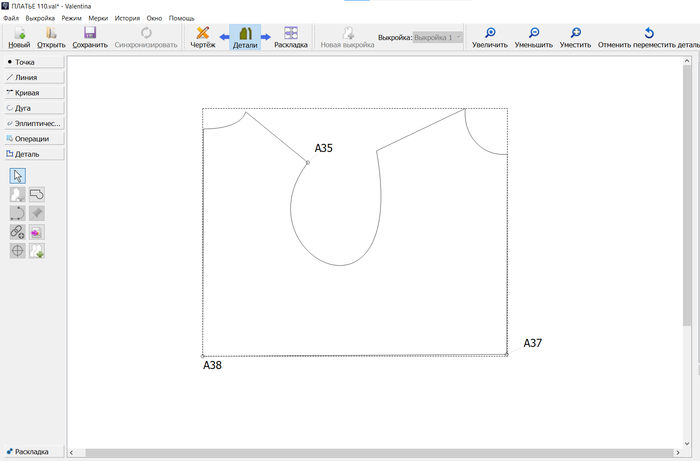This screenshot has height=461, width=700.
Task: Open the Мерки menu
Action: click(98, 18)
